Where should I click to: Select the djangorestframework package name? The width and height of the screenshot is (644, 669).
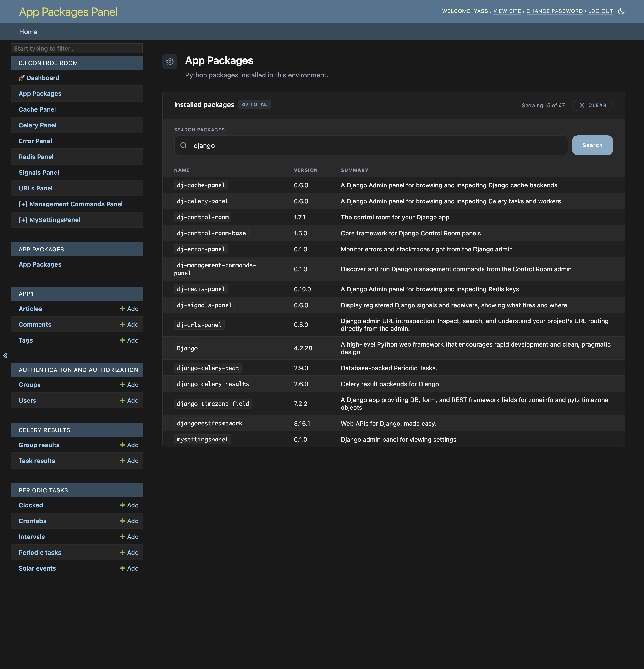[x=210, y=423]
